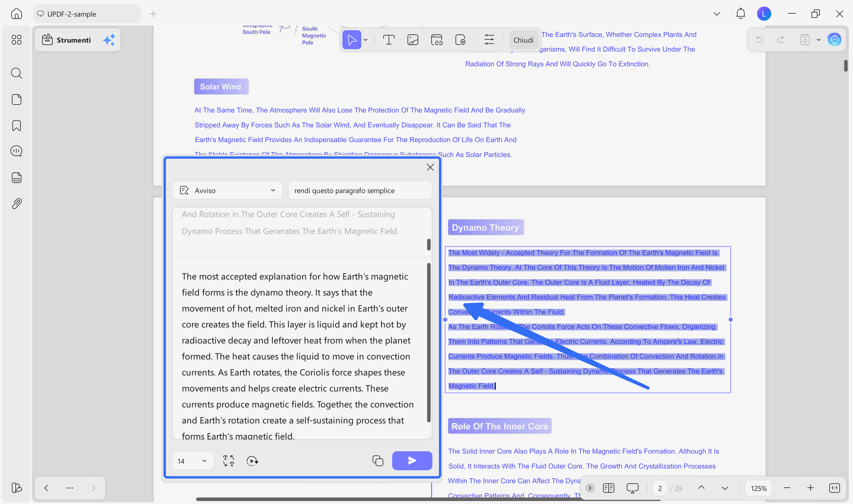Open the Bookmarks sidebar icon
Screen dimensions: 853x504
(16, 126)
